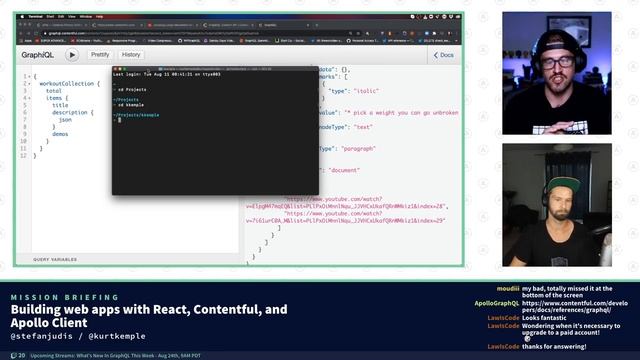Viewport: 640px width, 360px height.
Task: Click the moudiii username in chat
Action: pos(508,289)
